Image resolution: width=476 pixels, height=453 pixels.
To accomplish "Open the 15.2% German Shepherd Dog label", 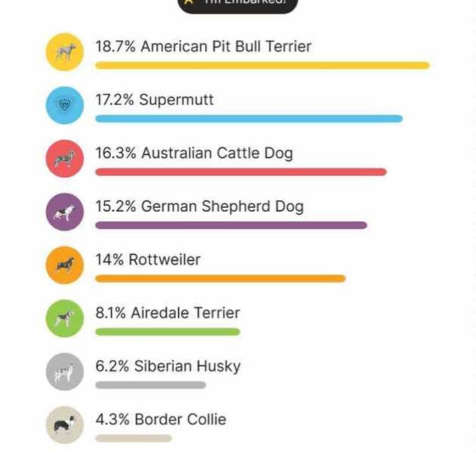I will [x=199, y=207].
